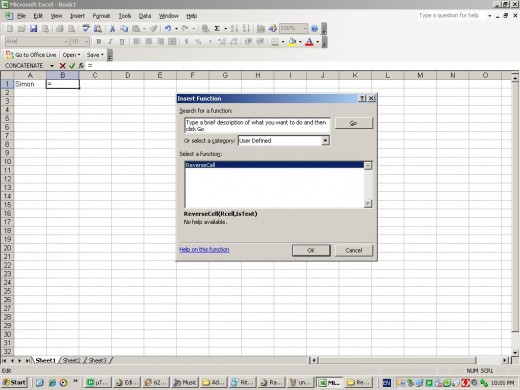Click the Type a question for help box
Viewport: 520px width, 390px height.
[x=452, y=16]
